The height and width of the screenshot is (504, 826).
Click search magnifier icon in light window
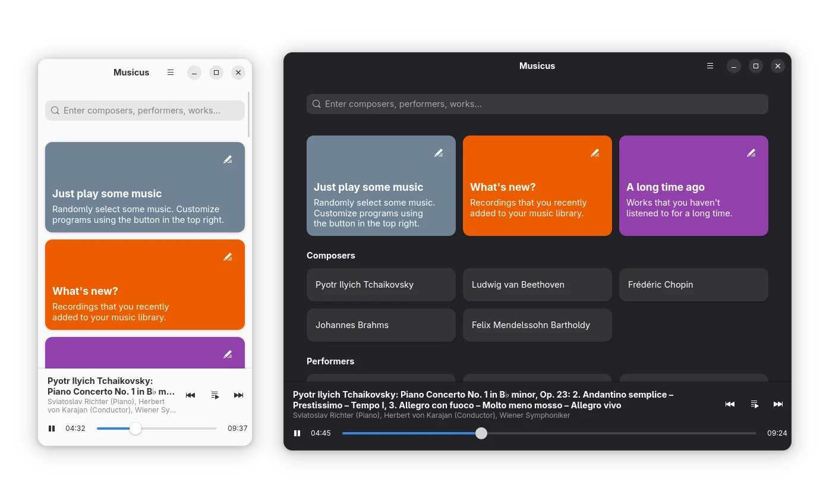pos(55,111)
